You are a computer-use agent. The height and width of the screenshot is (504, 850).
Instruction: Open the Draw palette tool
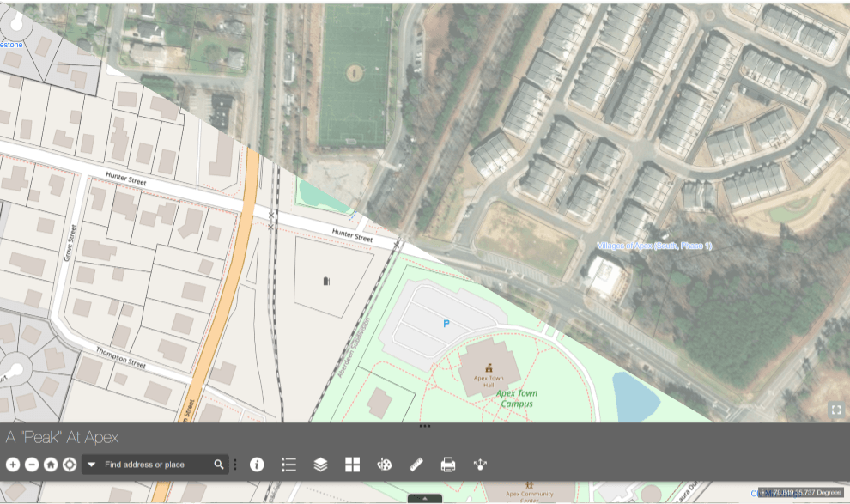tap(384, 465)
